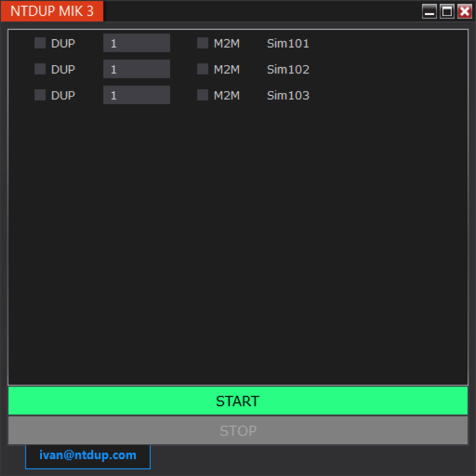Maximize the NTDUP MIK 3 window
The image size is (476, 476).
click(x=447, y=11)
